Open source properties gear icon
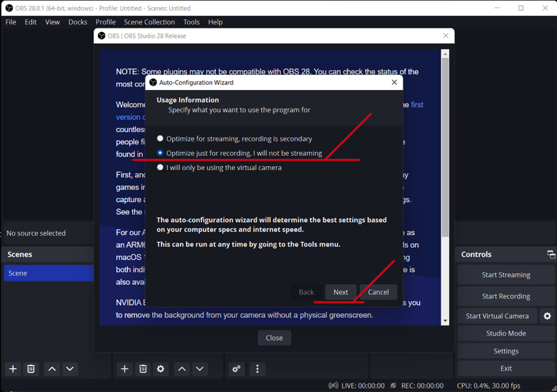 pyautogui.click(x=161, y=369)
